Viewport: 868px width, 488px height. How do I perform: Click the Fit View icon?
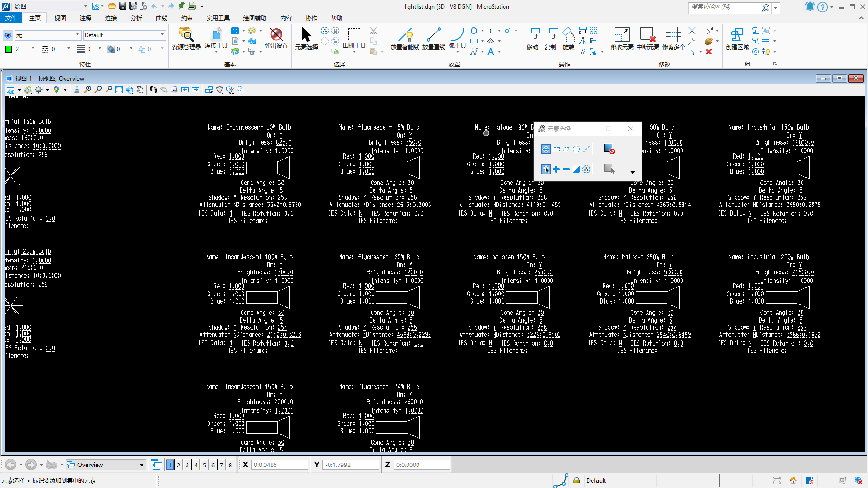point(119,90)
